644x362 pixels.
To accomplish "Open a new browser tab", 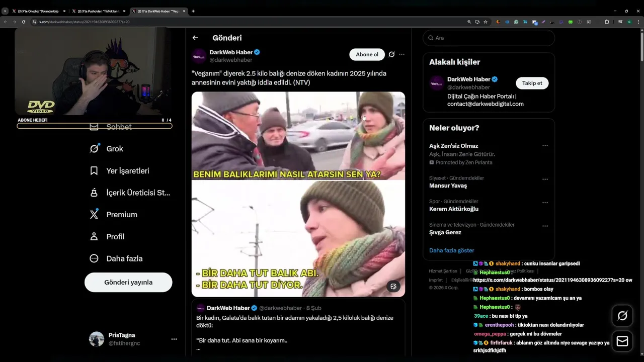I will coord(193,11).
